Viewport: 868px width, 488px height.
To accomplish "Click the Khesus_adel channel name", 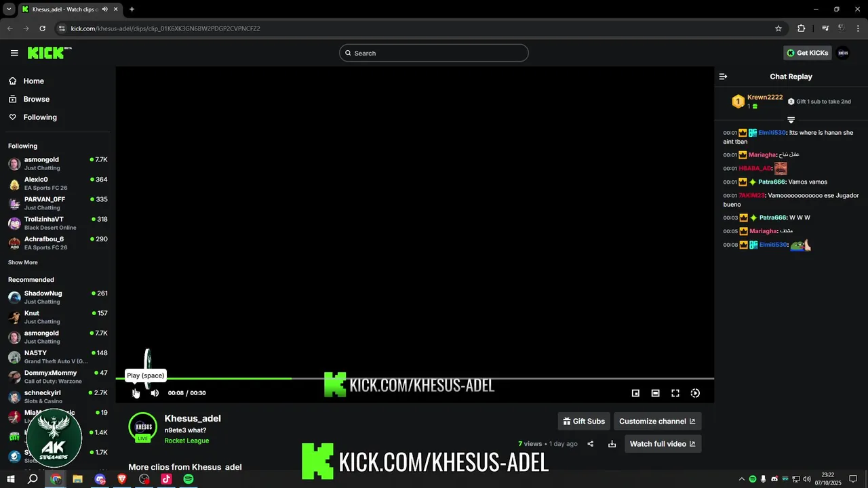I will (x=193, y=418).
